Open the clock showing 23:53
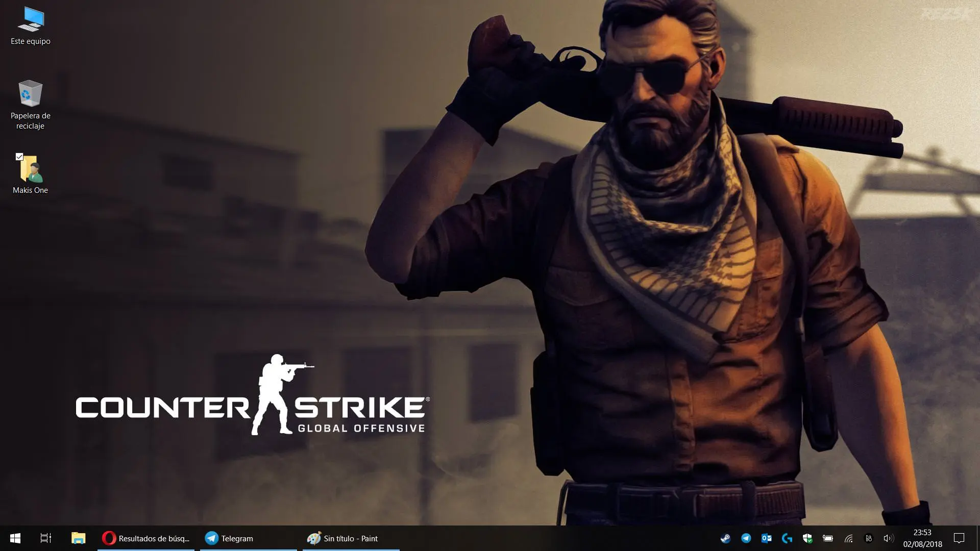This screenshot has width=980, height=551. coord(922,538)
